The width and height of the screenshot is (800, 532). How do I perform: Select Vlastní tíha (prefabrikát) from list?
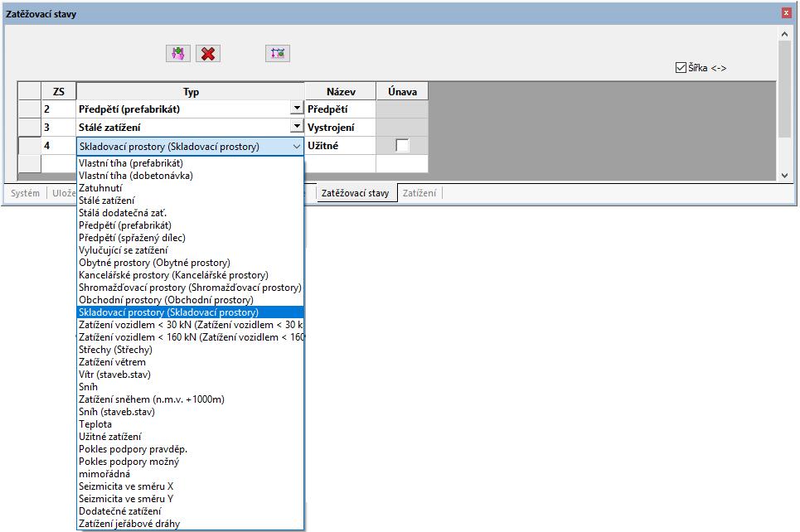coord(191,163)
